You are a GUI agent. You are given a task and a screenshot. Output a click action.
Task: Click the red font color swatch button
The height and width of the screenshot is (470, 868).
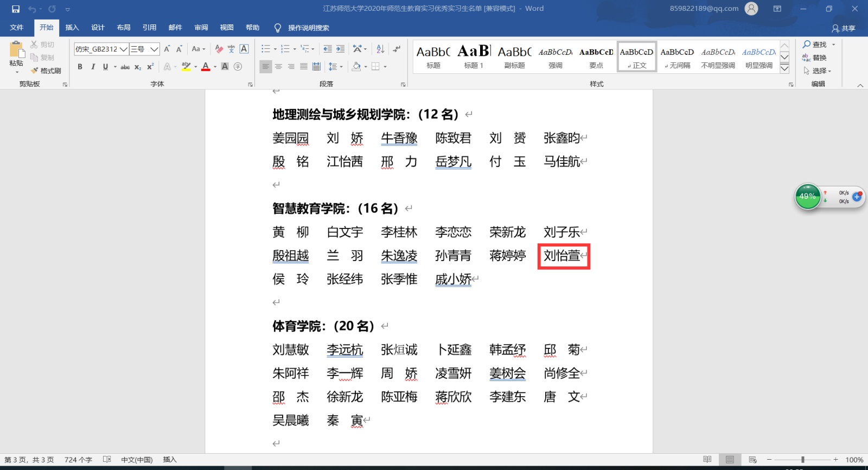click(x=206, y=67)
